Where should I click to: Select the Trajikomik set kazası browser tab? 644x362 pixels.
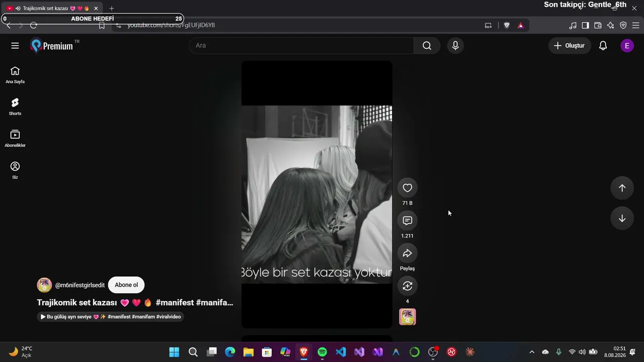(x=52, y=9)
